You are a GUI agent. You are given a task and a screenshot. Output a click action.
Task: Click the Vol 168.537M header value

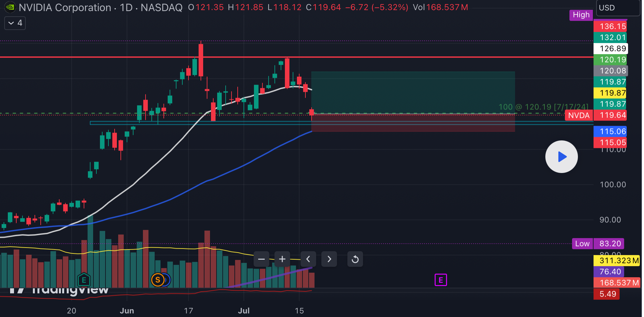coord(441,7)
